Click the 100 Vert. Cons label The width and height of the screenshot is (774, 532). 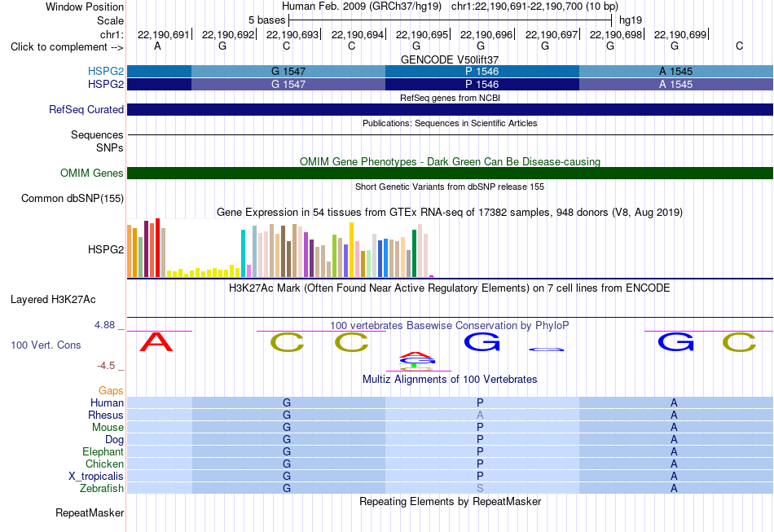pyautogui.click(x=46, y=345)
